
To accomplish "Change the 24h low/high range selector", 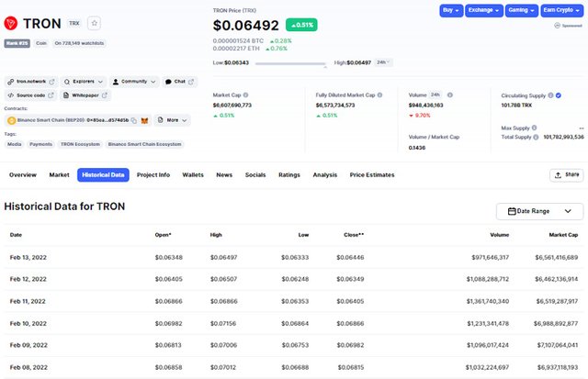I will point(383,62).
